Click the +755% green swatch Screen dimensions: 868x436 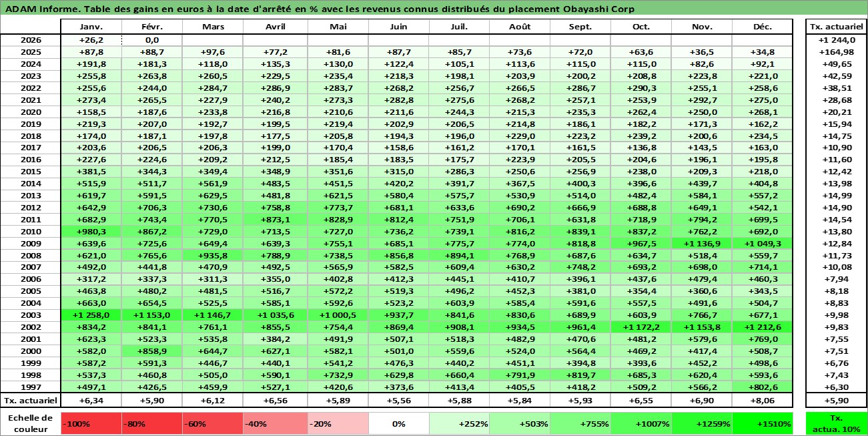pyautogui.click(x=580, y=423)
